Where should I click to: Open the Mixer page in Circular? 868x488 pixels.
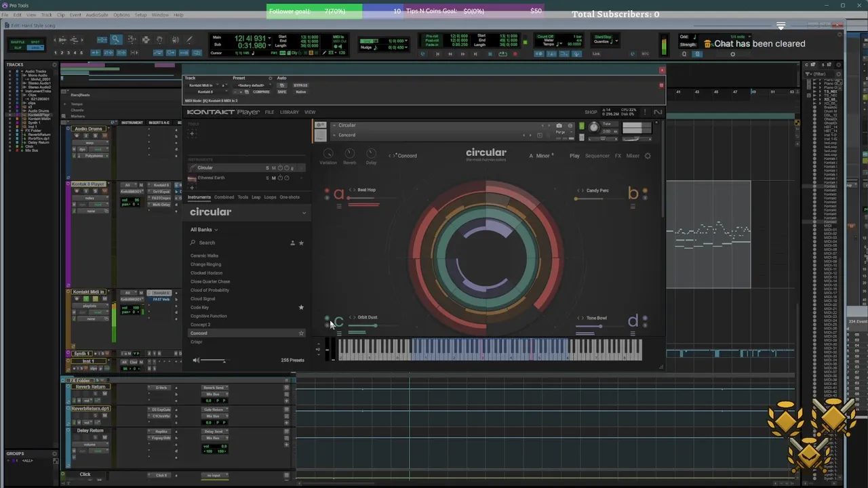click(633, 156)
